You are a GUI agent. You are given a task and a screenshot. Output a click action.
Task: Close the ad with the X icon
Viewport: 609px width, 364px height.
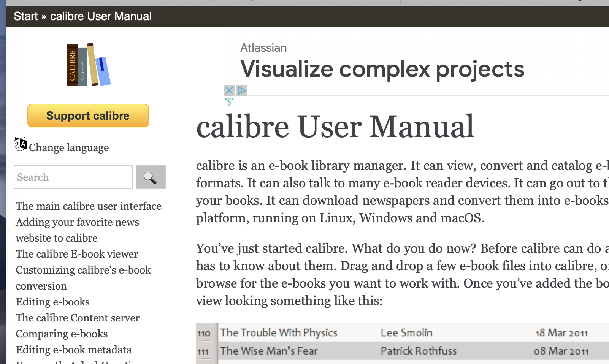[x=229, y=90]
